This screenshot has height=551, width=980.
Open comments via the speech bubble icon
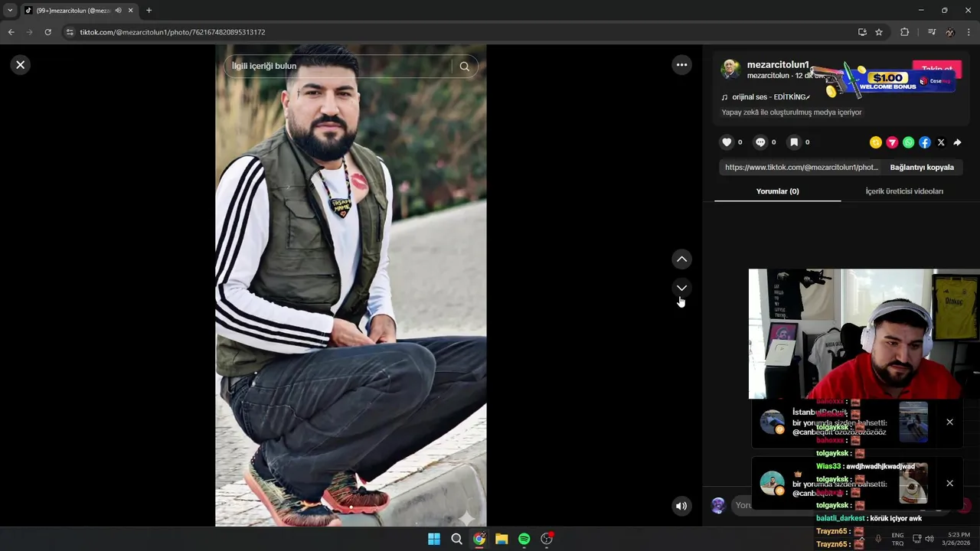click(x=760, y=142)
